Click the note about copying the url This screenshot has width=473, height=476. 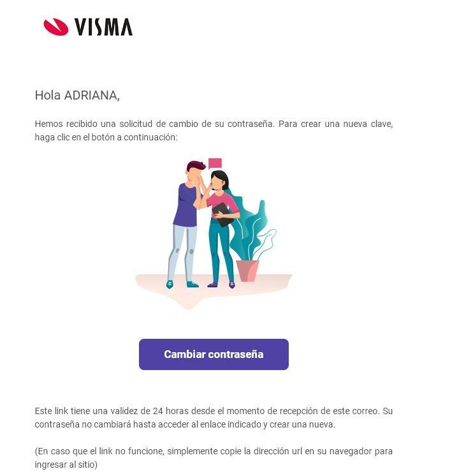coord(214,457)
